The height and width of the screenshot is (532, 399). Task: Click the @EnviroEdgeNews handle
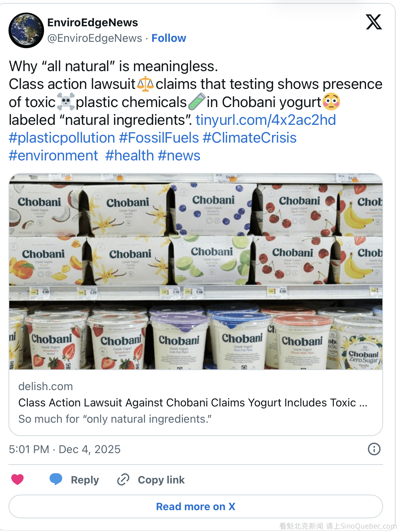point(95,38)
